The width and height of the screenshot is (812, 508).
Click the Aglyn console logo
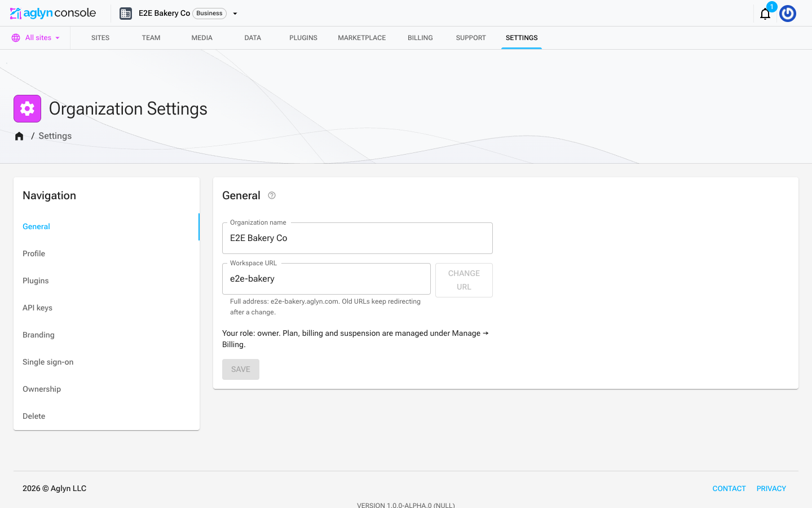click(x=53, y=13)
